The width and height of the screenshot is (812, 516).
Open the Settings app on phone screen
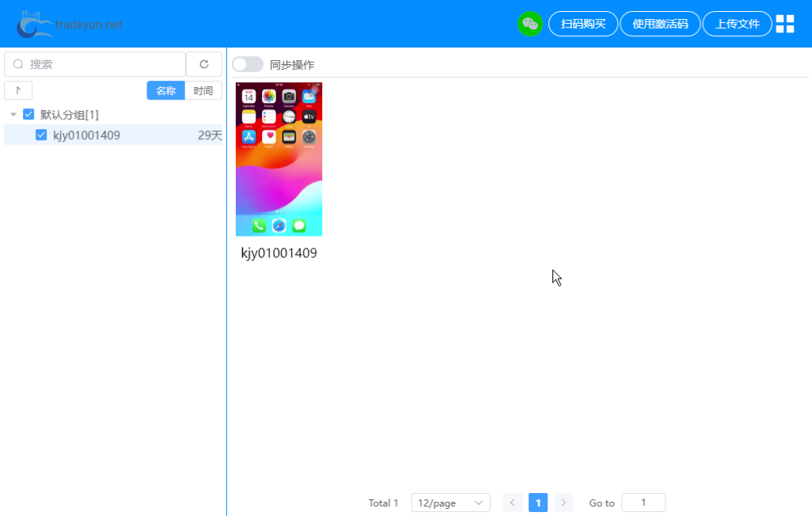click(x=309, y=137)
